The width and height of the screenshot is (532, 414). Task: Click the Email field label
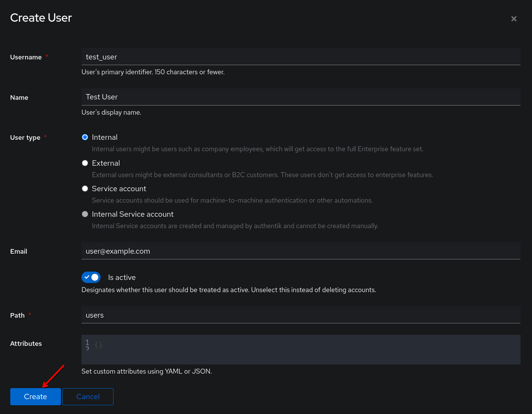click(x=19, y=251)
